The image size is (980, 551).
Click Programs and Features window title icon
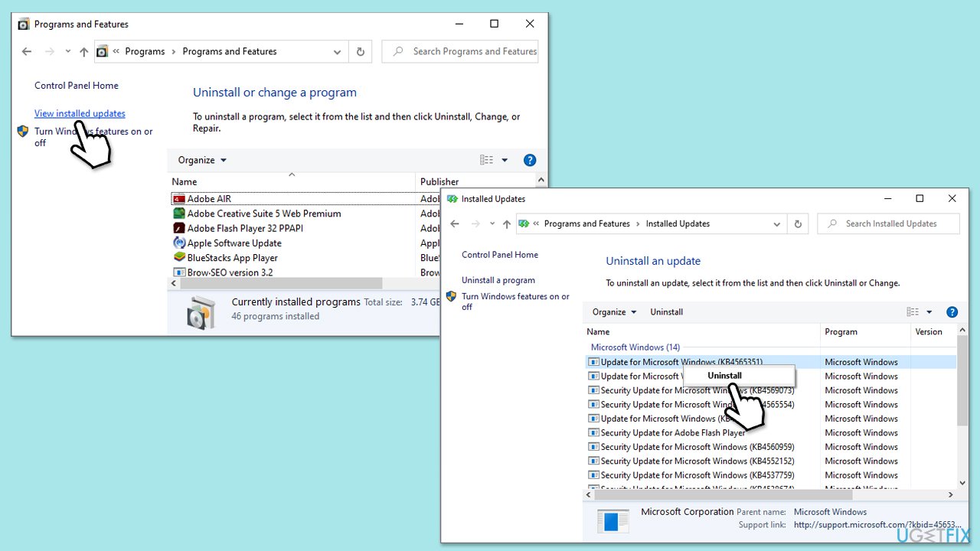tap(24, 24)
